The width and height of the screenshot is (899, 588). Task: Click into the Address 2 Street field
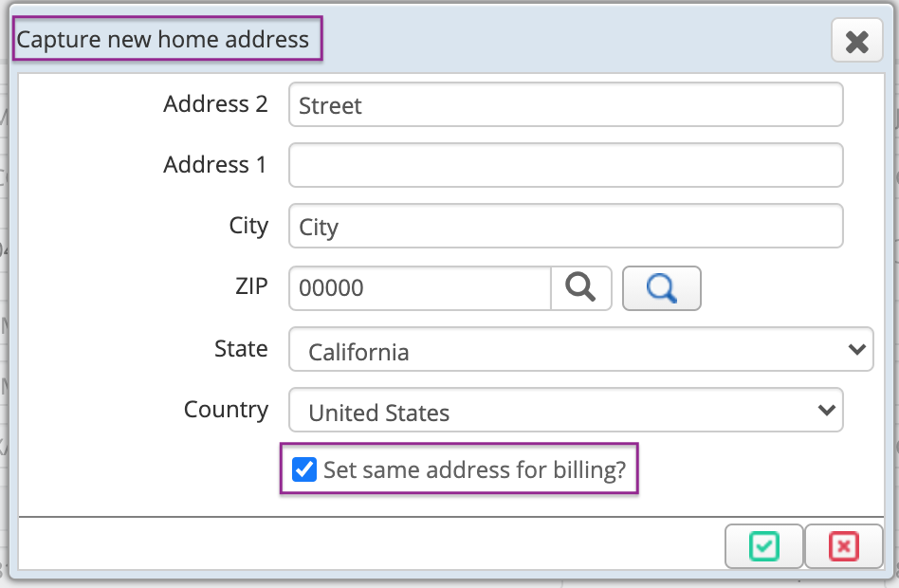point(566,105)
